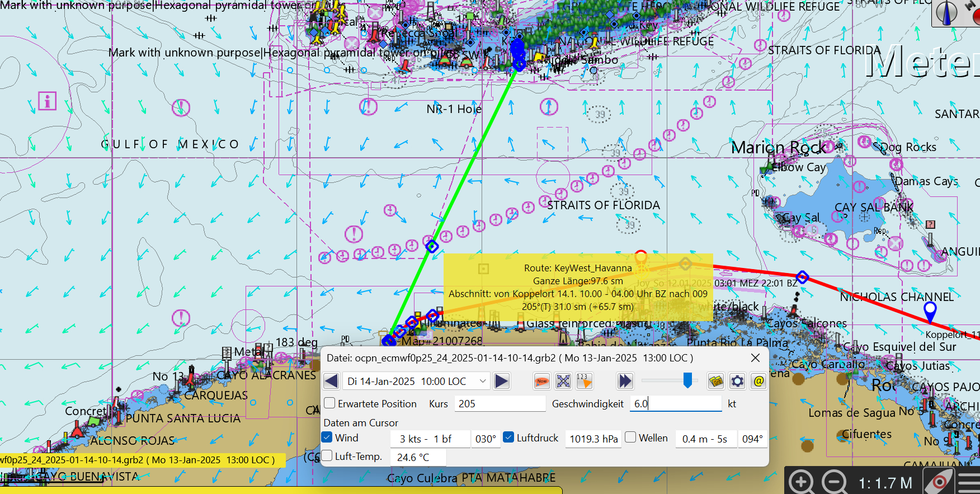Image resolution: width=980 pixels, height=494 pixels.
Task: Click pressure value 1019.3 hPa
Action: [x=593, y=439]
